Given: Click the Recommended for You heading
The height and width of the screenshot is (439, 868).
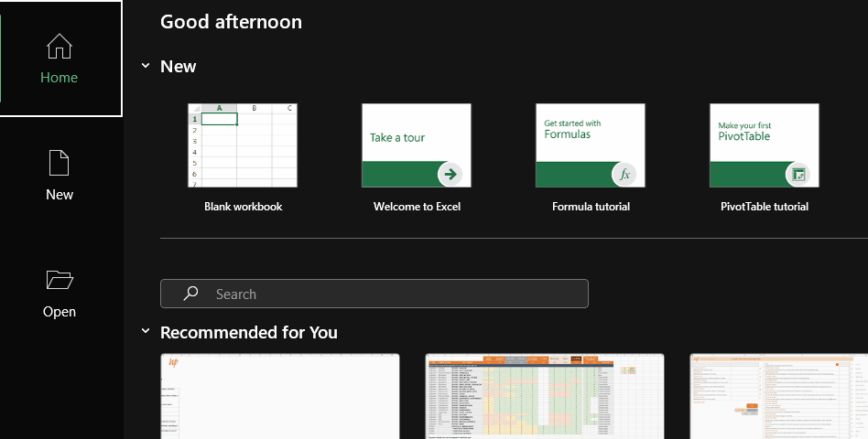Looking at the screenshot, I should 248,332.
